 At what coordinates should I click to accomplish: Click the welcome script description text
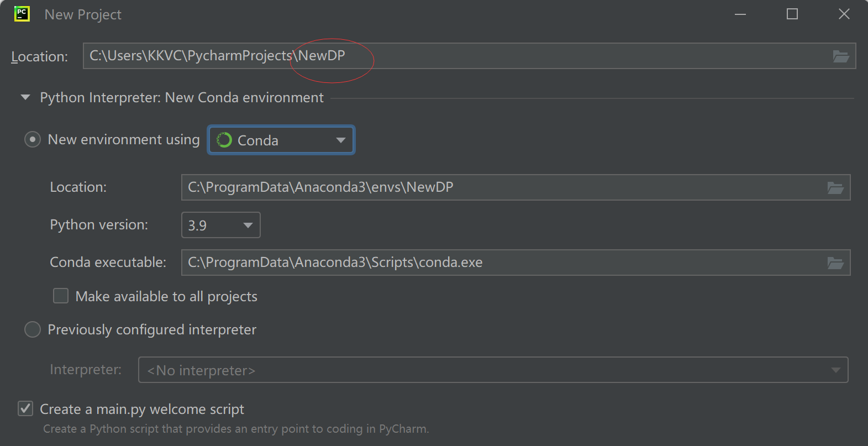pos(236,429)
